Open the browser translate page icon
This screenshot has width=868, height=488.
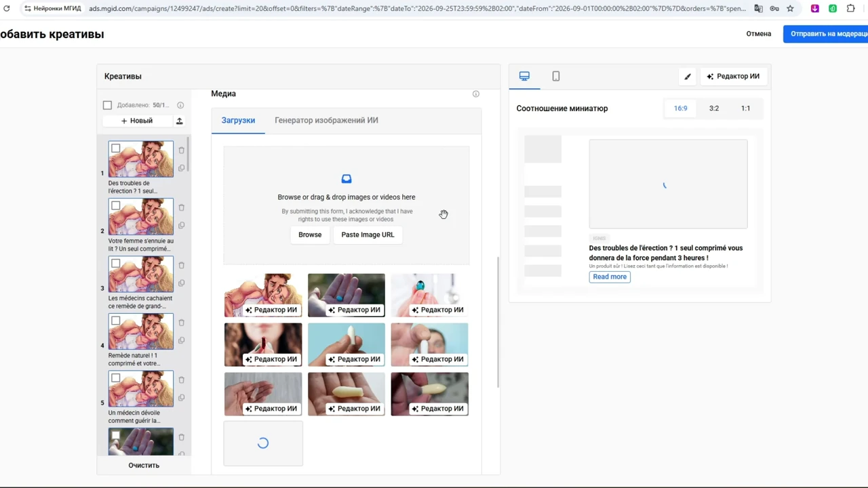(x=758, y=9)
